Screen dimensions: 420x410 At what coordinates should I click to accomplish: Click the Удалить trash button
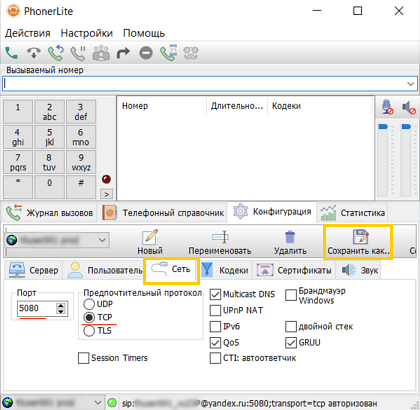tap(290, 242)
